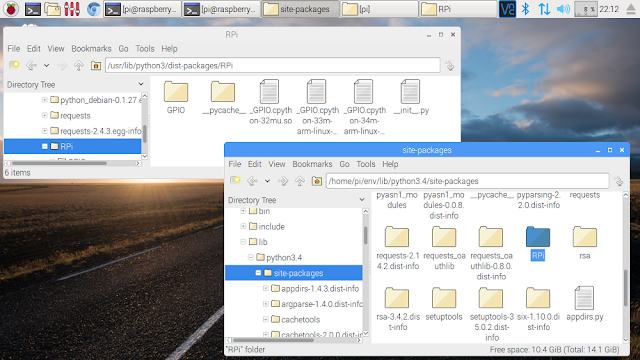
Task: Expand the include folder tree node
Action: tap(243, 226)
